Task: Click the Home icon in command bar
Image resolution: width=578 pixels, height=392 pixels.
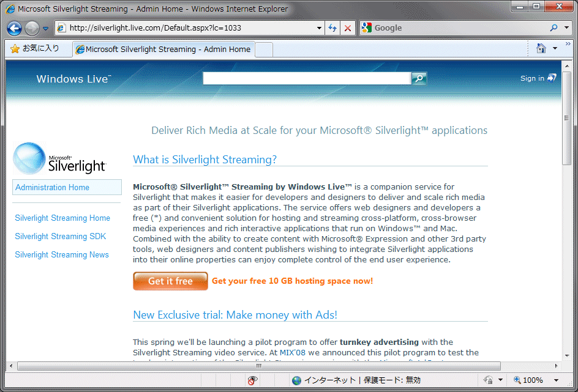Action: pos(541,48)
